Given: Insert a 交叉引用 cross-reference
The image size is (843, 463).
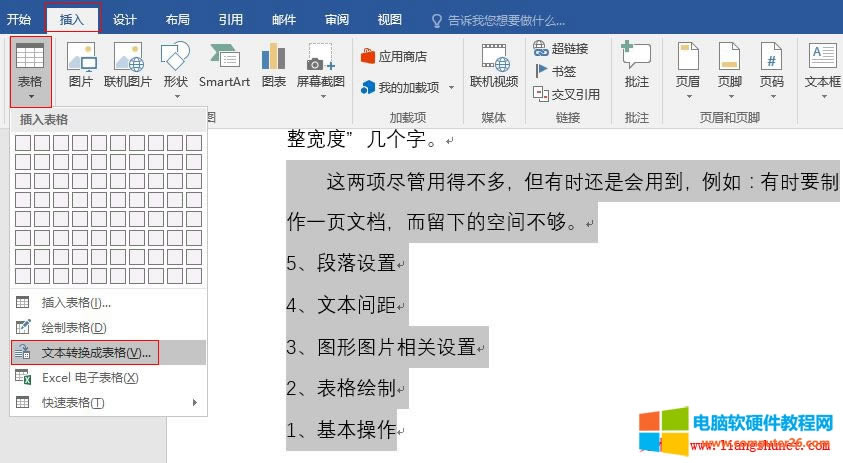Looking at the screenshot, I should coord(566,94).
